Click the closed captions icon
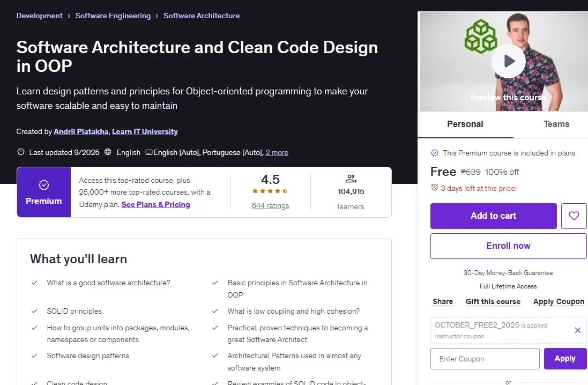 pos(149,152)
